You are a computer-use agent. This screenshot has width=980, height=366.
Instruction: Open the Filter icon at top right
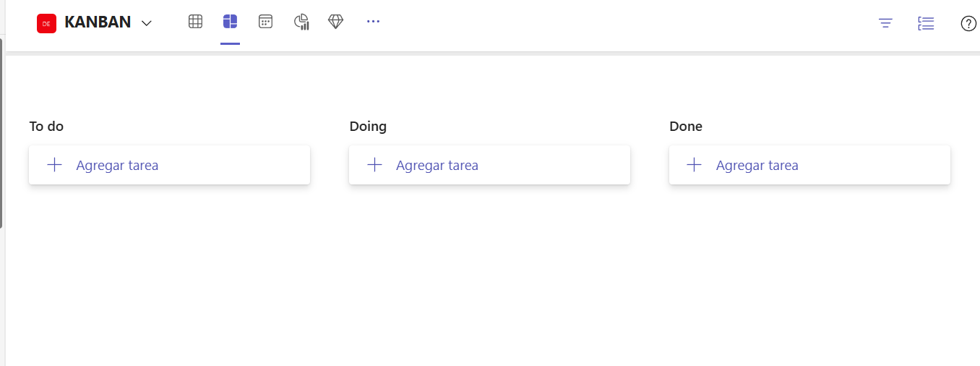tap(885, 23)
